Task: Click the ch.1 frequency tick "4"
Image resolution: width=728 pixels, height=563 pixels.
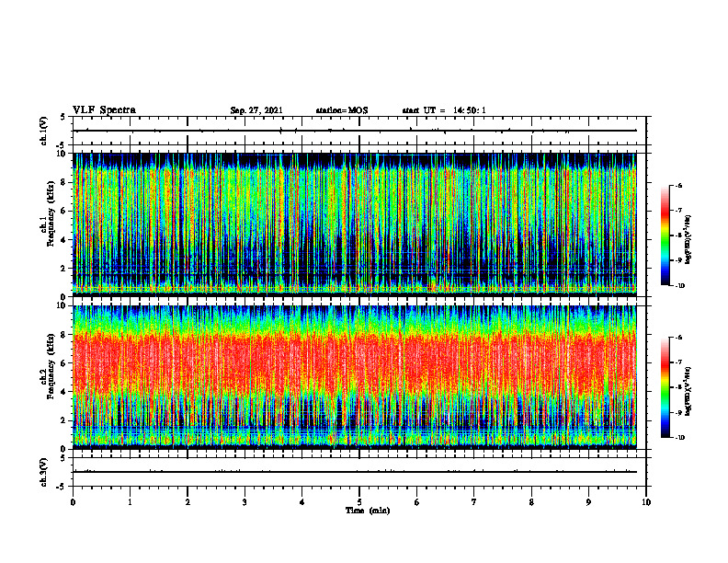Action: (x=65, y=240)
